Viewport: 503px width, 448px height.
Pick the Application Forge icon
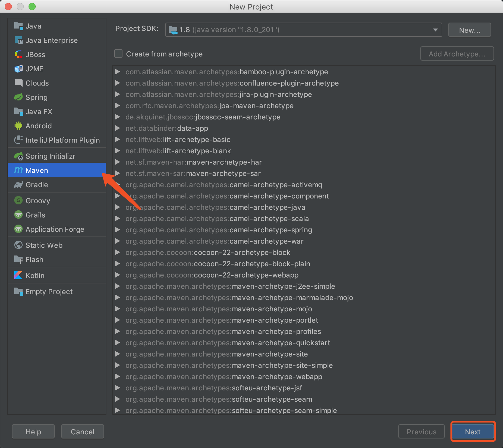point(18,229)
